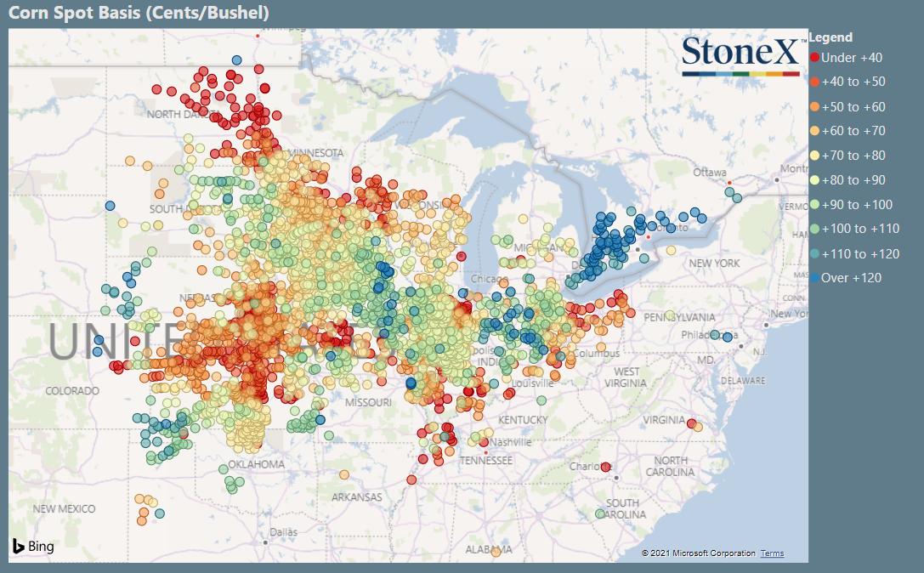
Task: Click the PENNSYLVANIA map label
Action: coord(679,318)
